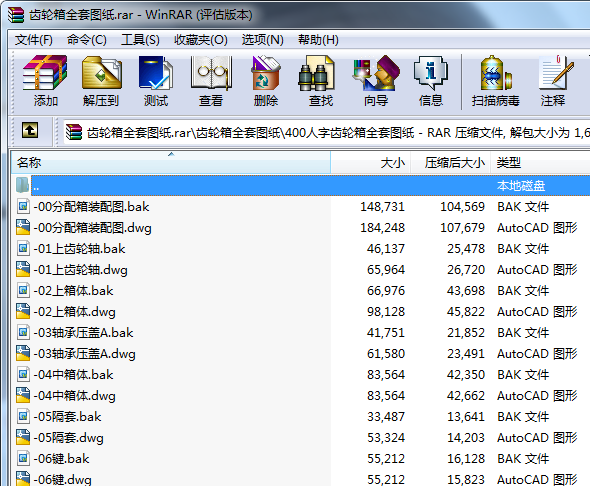The image size is (590, 486).
Task: Click icon of -06键.bak
Action: (23, 459)
